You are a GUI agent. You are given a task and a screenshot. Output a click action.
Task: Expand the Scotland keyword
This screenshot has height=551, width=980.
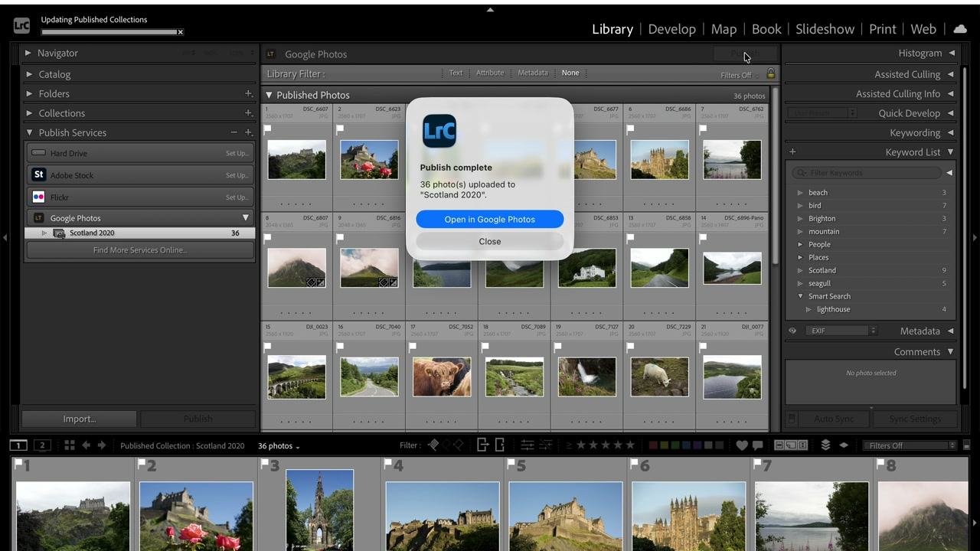(800, 270)
